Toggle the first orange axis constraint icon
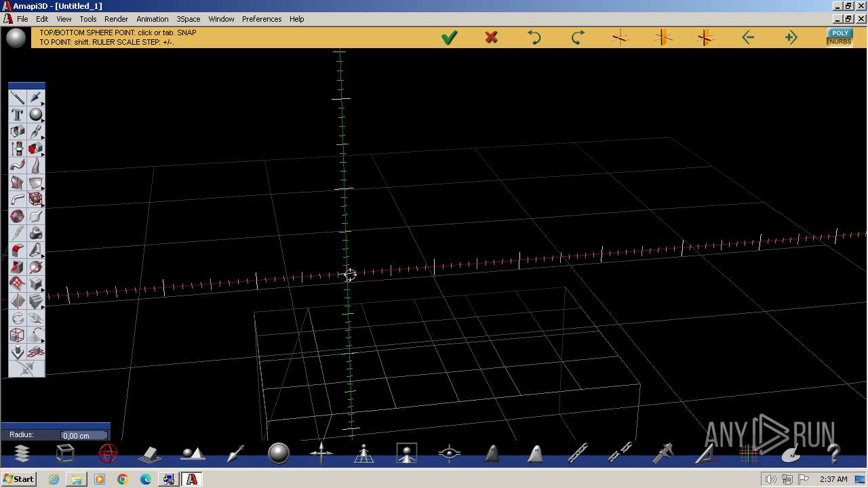The height and width of the screenshot is (488, 868). click(620, 38)
